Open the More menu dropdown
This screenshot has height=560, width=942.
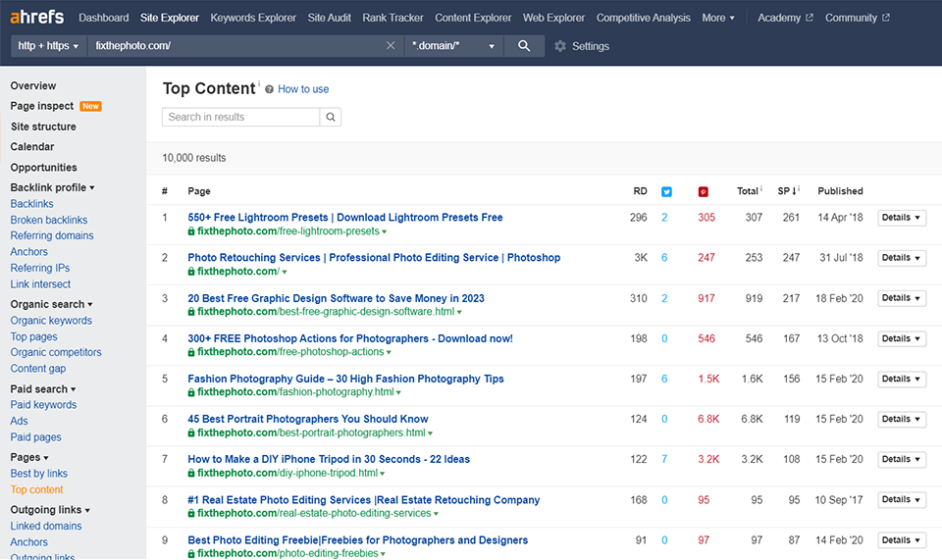[x=718, y=18]
